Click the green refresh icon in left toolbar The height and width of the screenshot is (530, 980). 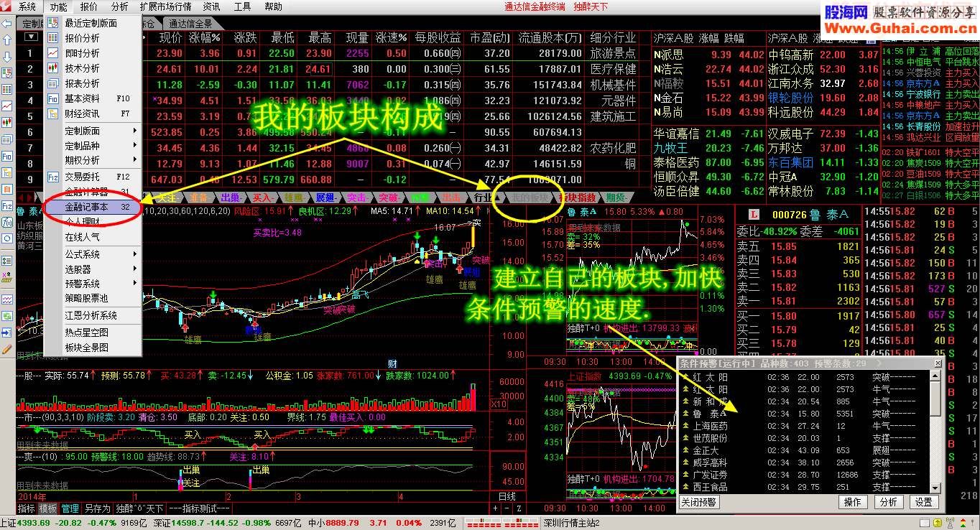[6, 315]
